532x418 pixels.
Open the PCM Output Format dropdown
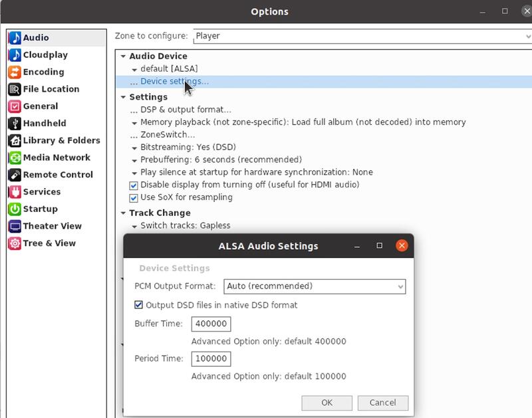[315, 286]
